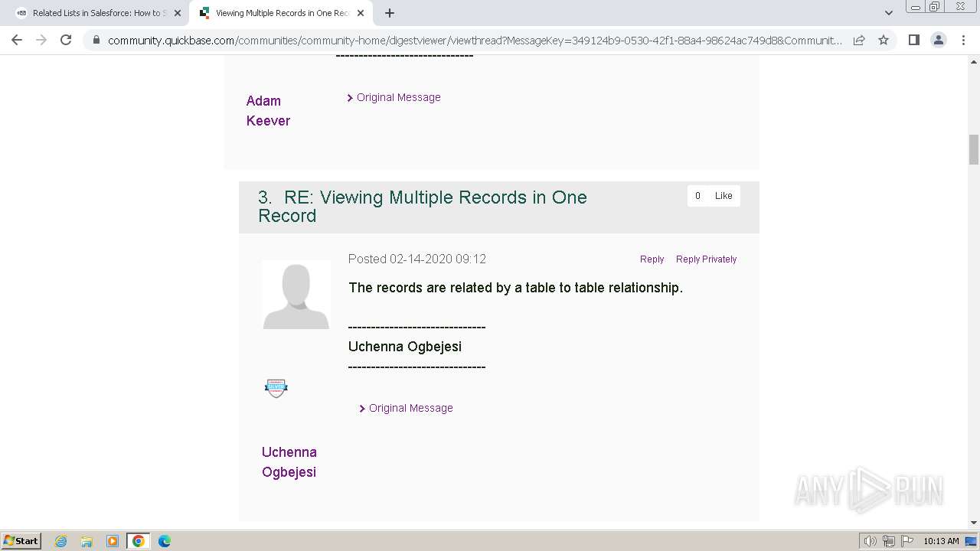Reload the current page
This screenshot has height=551, width=980.
tap(66, 40)
